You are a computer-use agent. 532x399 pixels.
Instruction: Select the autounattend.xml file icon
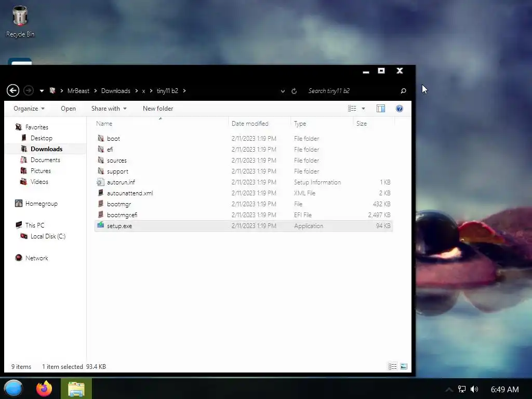(101, 193)
